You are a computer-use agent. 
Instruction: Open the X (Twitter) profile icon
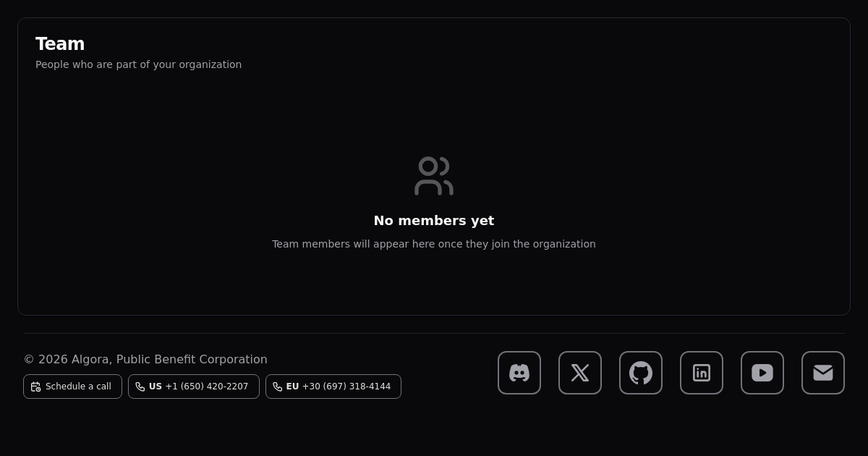click(580, 373)
